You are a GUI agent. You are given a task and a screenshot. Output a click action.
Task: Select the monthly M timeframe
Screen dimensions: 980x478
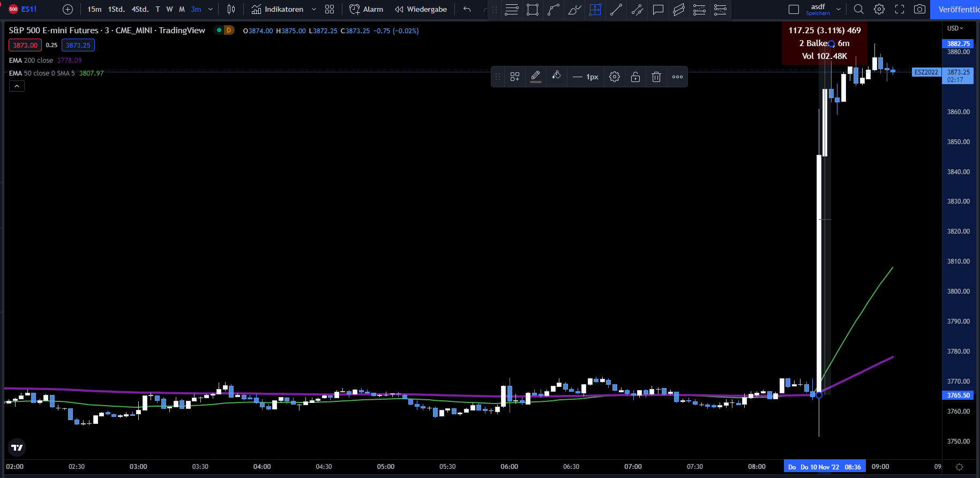182,9
